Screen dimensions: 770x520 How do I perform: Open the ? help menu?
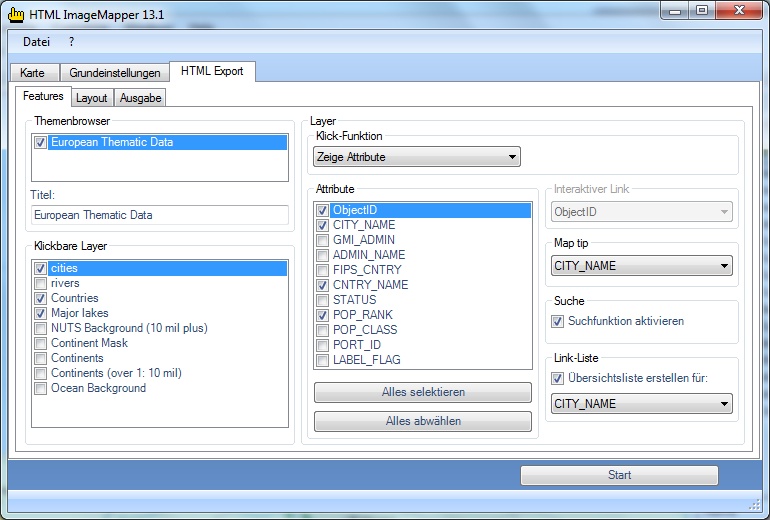coord(72,42)
